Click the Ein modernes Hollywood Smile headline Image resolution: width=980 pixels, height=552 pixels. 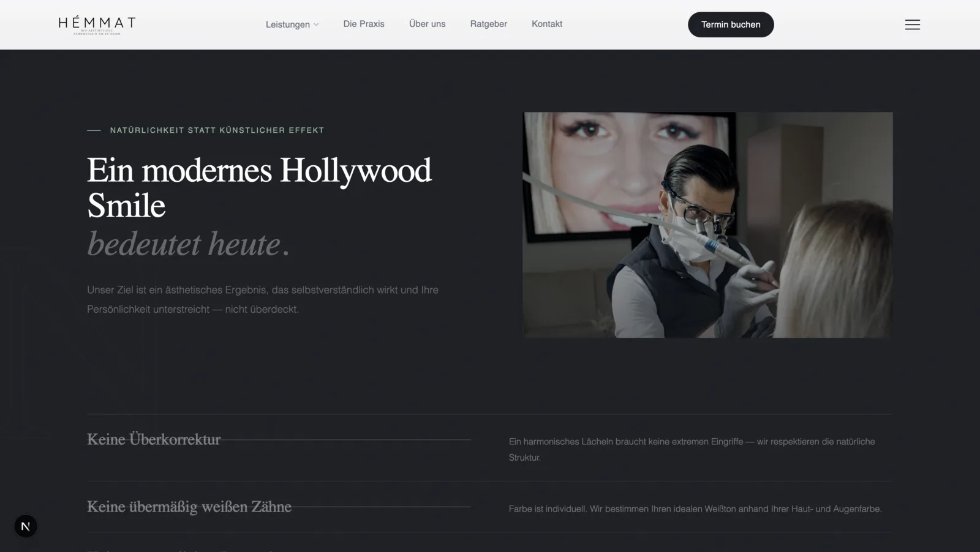[x=258, y=187]
